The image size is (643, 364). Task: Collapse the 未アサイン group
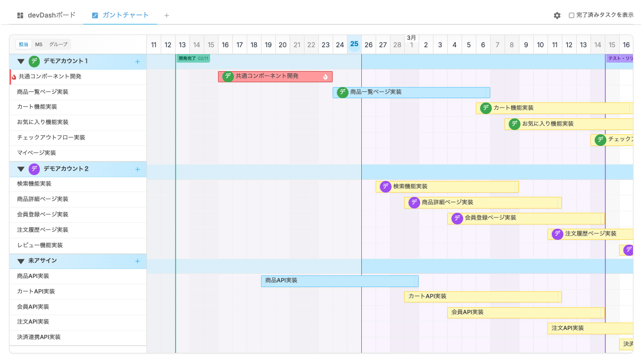[21, 261]
